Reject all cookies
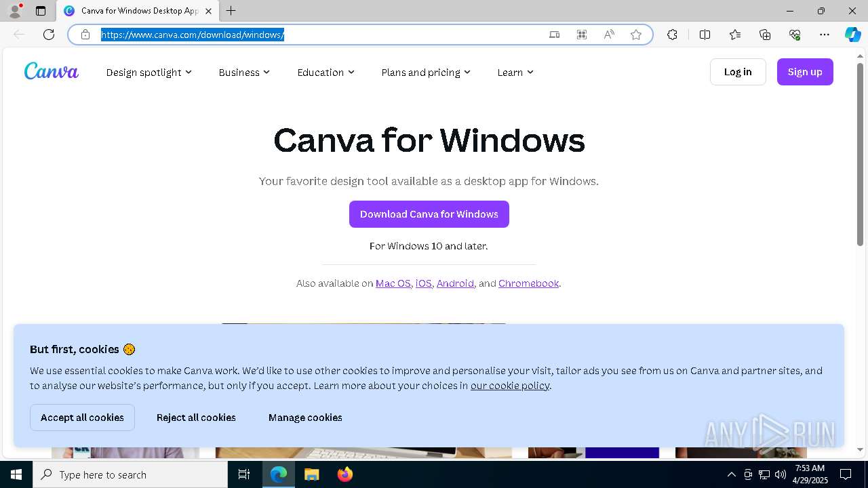Screen dimensions: 868x488 (196, 418)
